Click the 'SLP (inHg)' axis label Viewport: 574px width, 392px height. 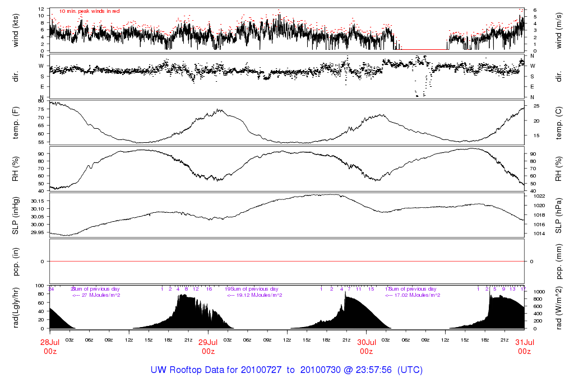click(16, 216)
